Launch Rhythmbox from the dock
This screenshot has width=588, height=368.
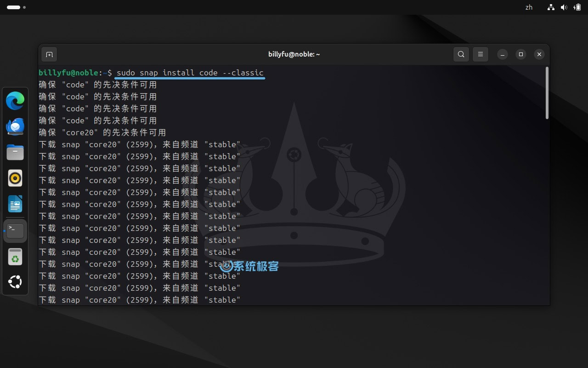(x=15, y=178)
